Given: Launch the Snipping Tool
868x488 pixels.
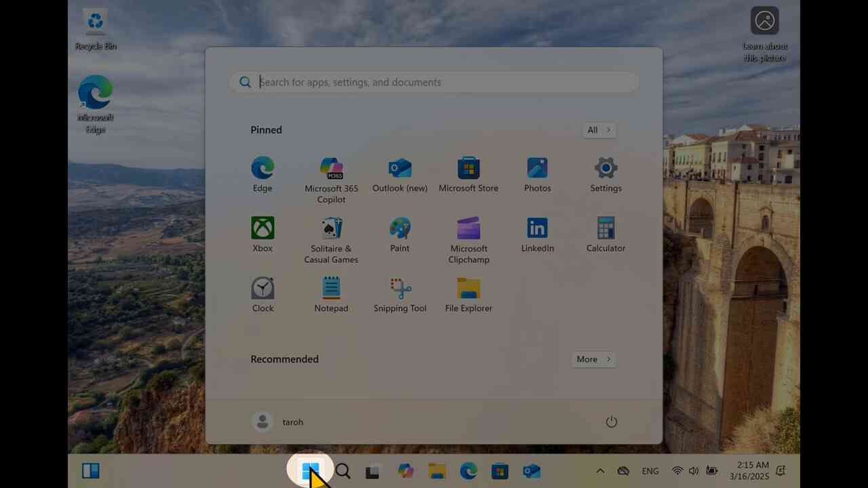Looking at the screenshot, I should (399, 295).
